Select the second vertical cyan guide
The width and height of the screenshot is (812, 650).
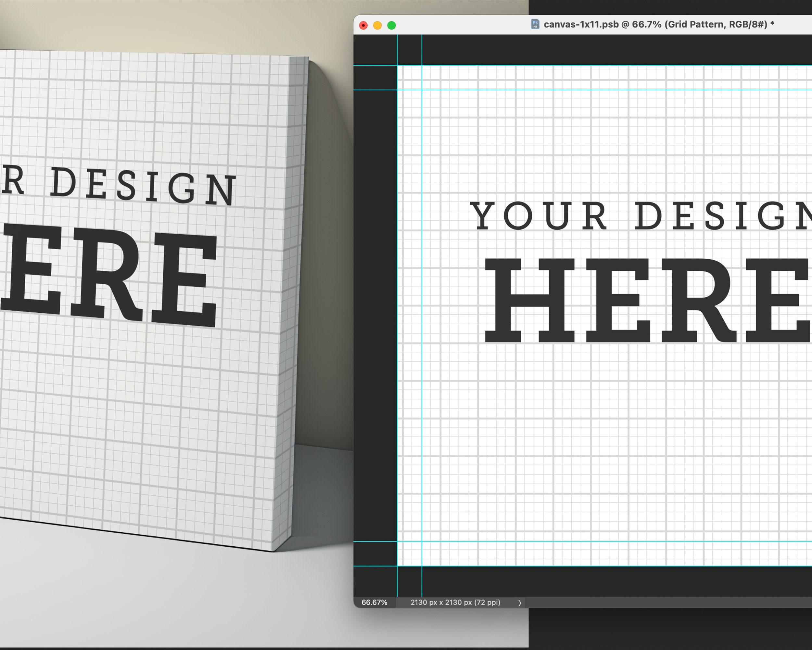tap(422, 302)
